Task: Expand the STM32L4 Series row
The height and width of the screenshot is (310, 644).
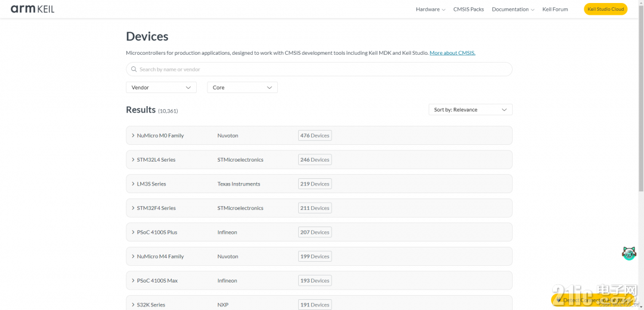Action: click(319, 160)
